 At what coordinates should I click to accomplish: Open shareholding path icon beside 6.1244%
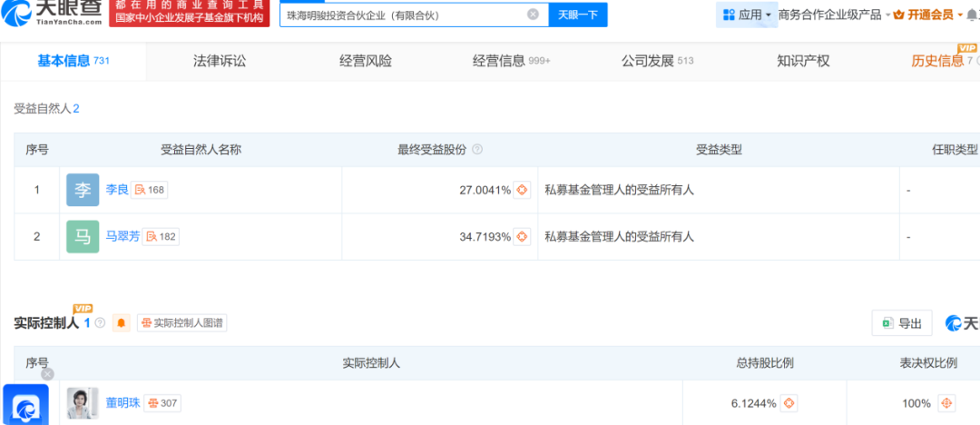click(x=789, y=403)
